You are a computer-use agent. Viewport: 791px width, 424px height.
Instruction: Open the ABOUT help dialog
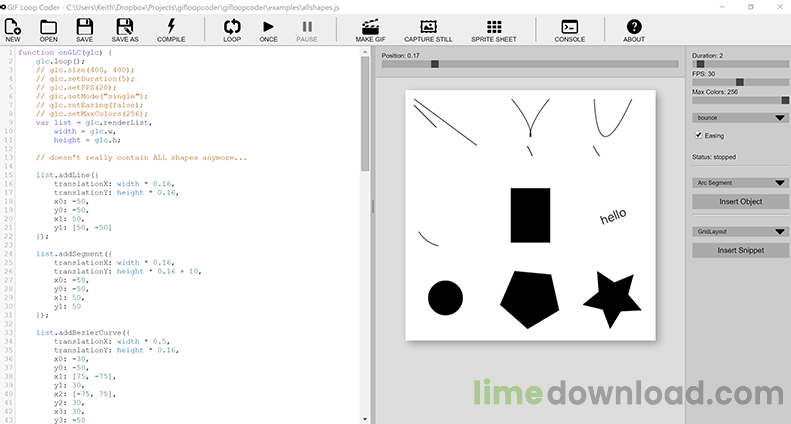pos(634,29)
